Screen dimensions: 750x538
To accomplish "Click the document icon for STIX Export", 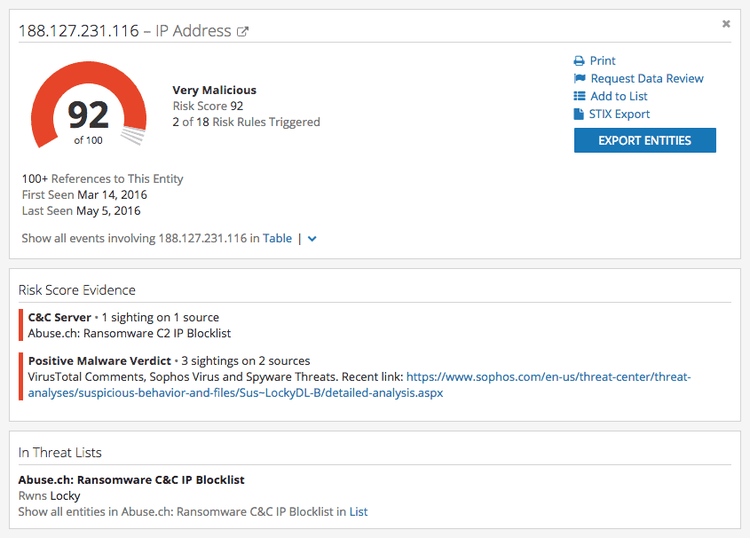I will [x=579, y=115].
